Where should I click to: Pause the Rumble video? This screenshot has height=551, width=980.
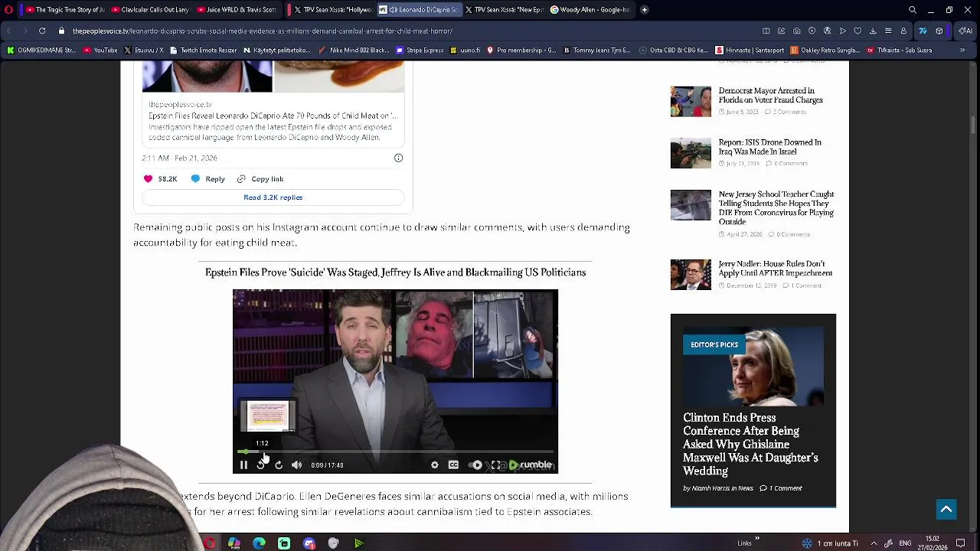[x=243, y=465]
